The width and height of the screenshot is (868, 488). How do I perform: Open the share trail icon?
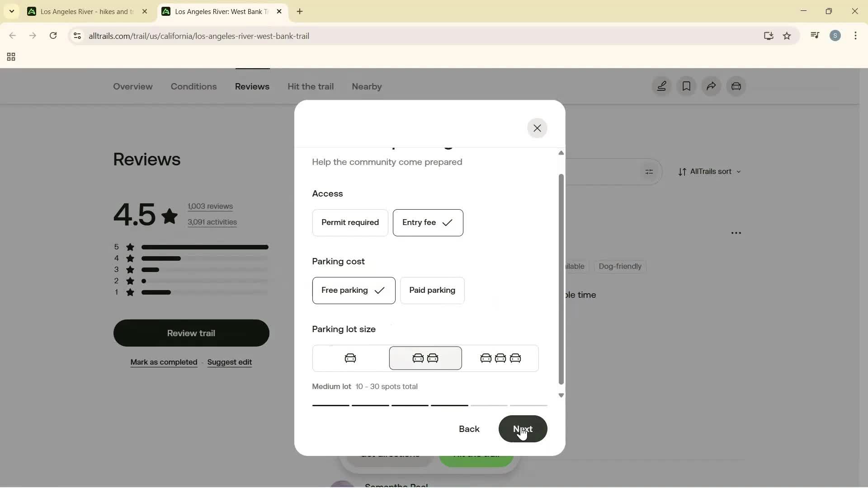(x=711, y=86)
